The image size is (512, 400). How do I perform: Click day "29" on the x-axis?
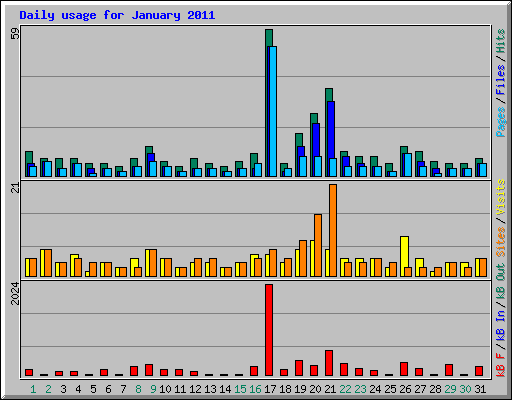(450, 389)
